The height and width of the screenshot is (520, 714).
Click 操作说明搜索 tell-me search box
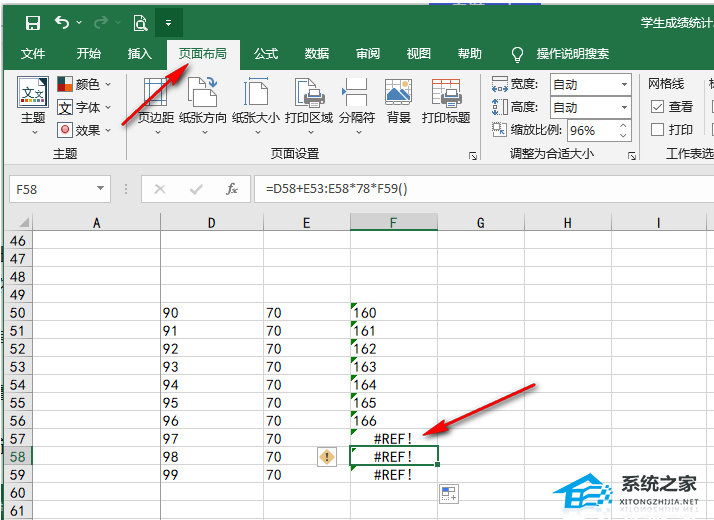[x=572, y=54]
